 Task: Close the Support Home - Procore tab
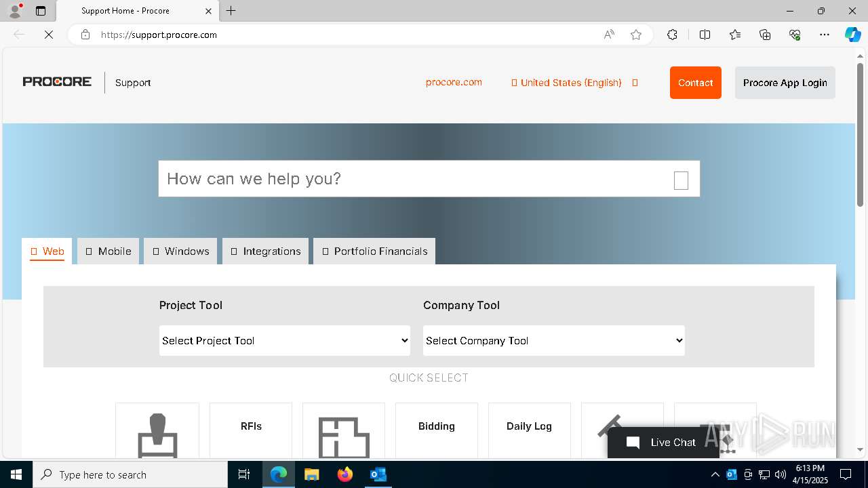208,11
